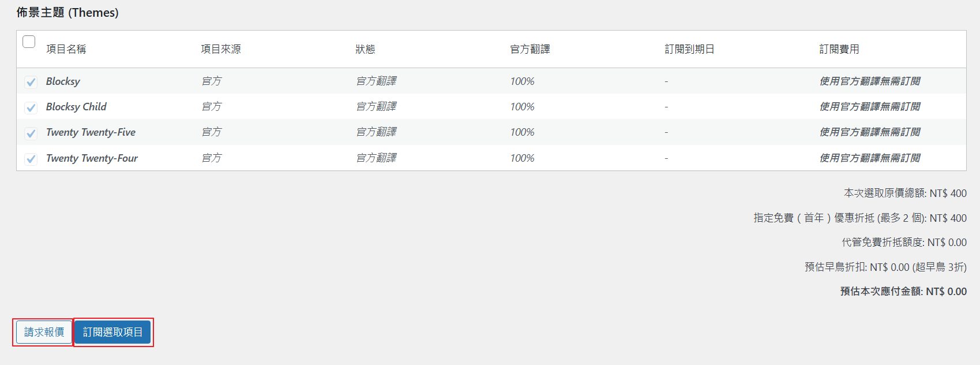980x365 pixels.
Task: Click the Blocksy name in first row
Action: pos(63,81)
